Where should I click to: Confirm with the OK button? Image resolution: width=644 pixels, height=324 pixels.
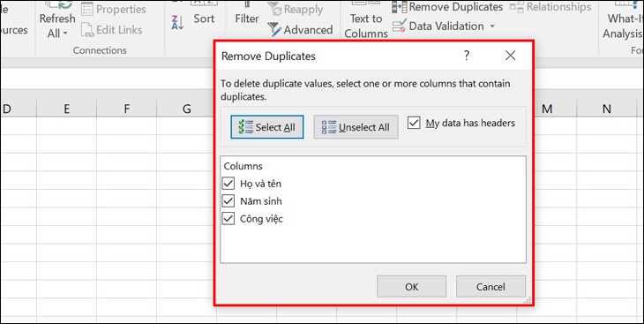411,287
